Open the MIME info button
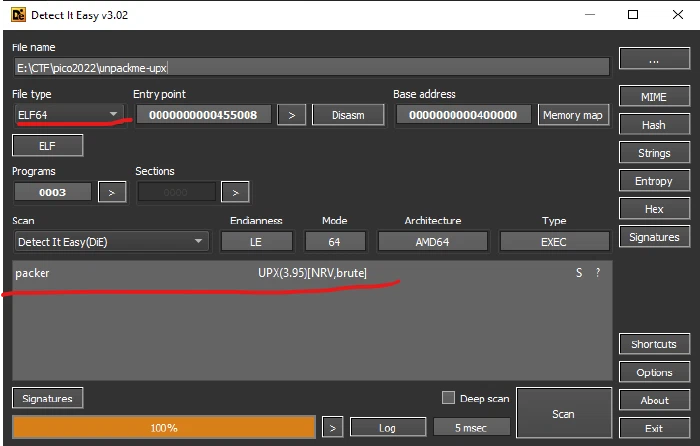 click(x=654, y=96)
